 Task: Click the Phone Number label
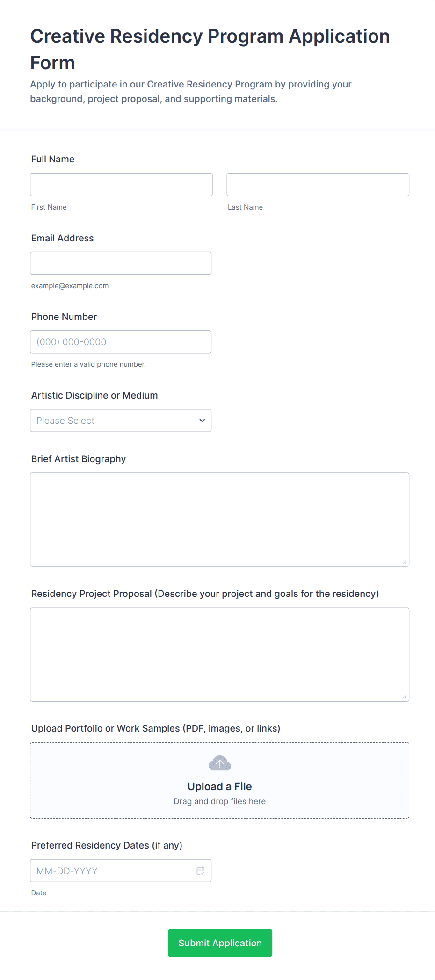pyautogui.click(x=64, y=317)
